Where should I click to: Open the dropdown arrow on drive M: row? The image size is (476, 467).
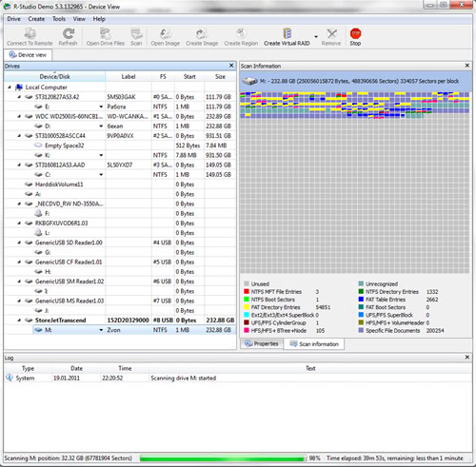pyautogui.click(x=101, y=330)
